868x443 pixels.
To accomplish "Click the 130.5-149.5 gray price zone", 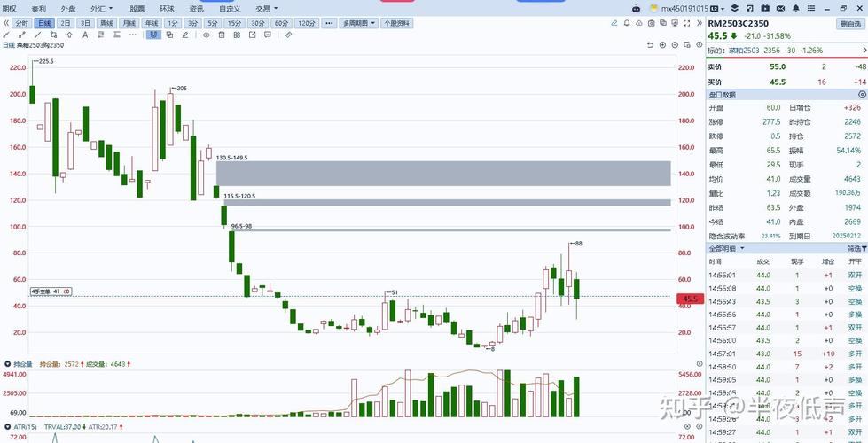I will click(x=443, y=174).
